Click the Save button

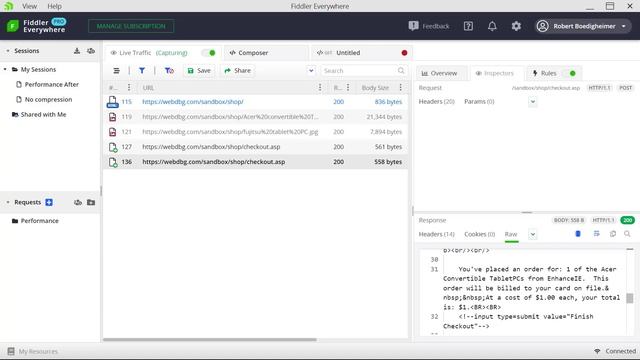coord(199,71)
